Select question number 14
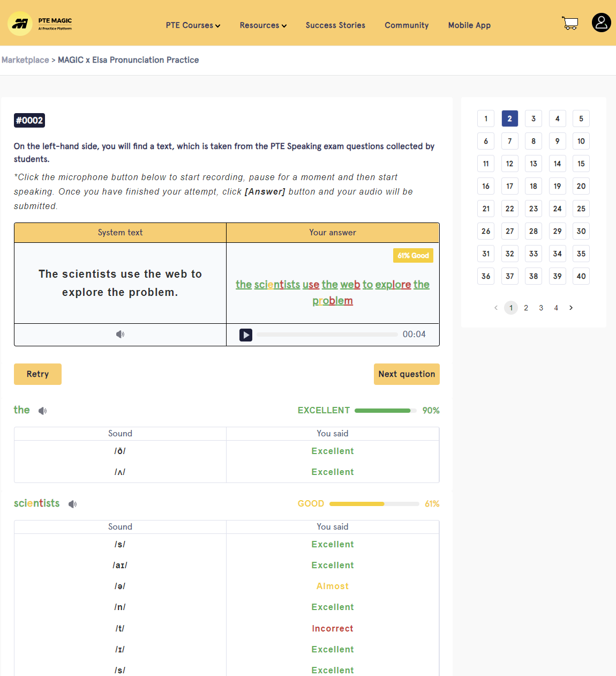Image resolution: width=616 pixels, height=676 pixels. pyautogui.click(x=557, y=164)
